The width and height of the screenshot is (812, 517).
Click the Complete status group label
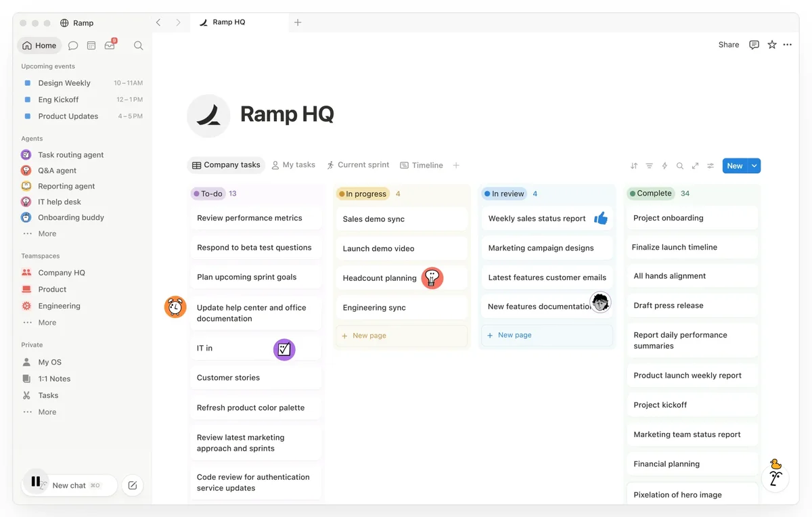coord(651,194)
